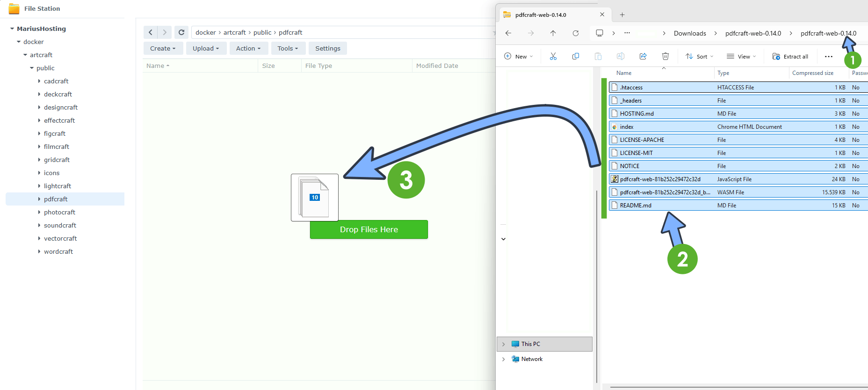868x390 pixels.
Task: Sort by the Compressed size column
Action: point(813,73)
